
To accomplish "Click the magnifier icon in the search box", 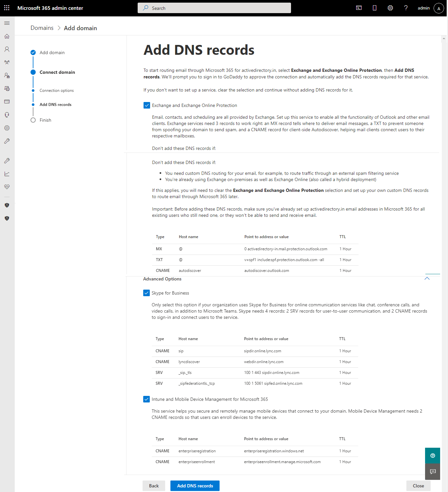I will (146, 8).
